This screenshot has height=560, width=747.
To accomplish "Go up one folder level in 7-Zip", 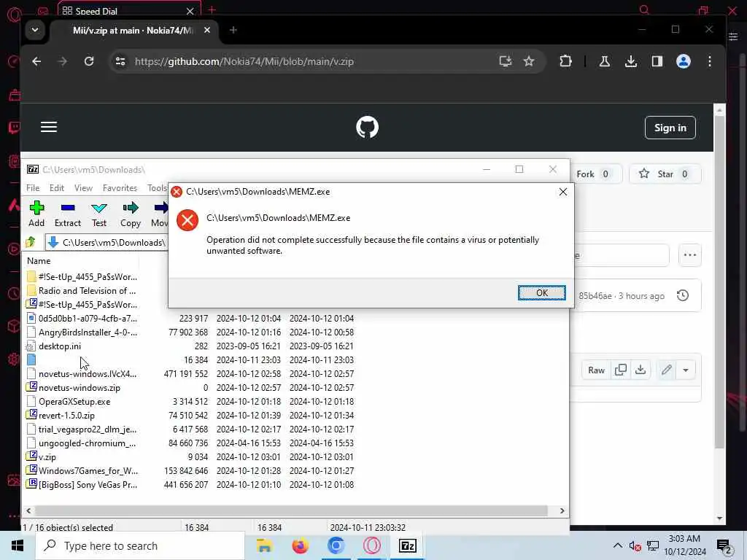I will pos(31,242).
